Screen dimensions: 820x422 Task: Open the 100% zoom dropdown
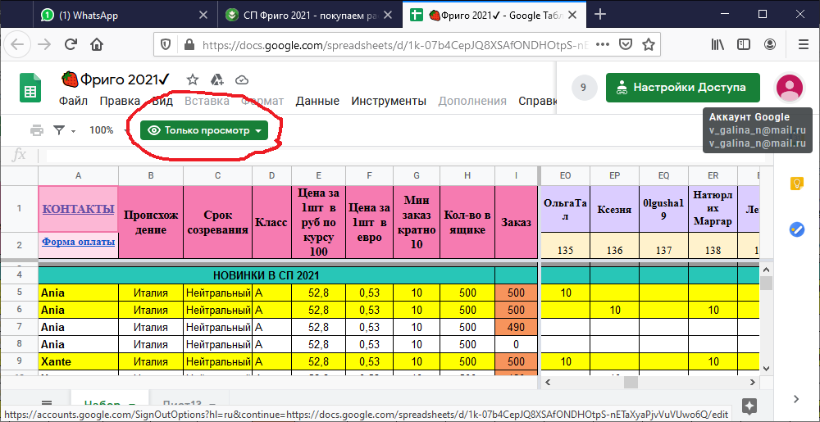tap(105, 130)
